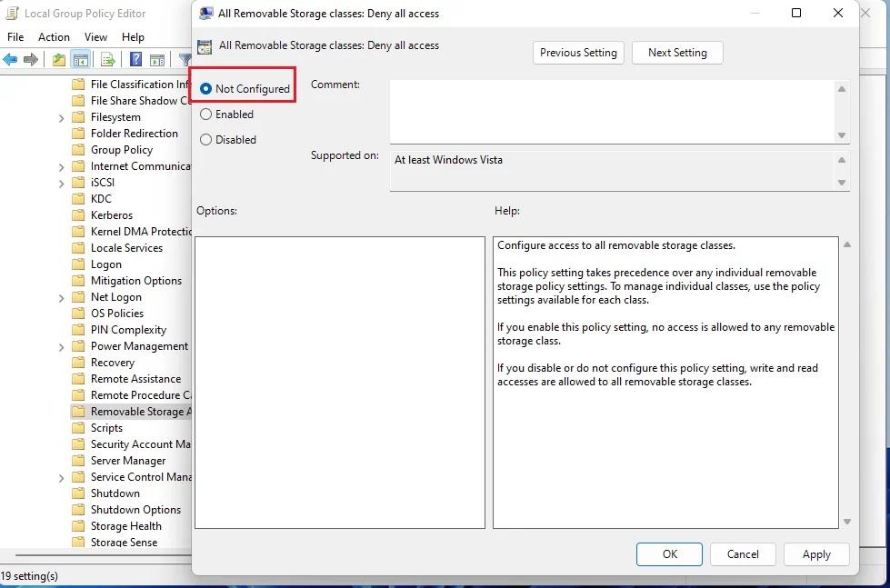Click the dialog's title bar system icon
This screenshot has height=588, width=890.
click(x=206, y=13)
